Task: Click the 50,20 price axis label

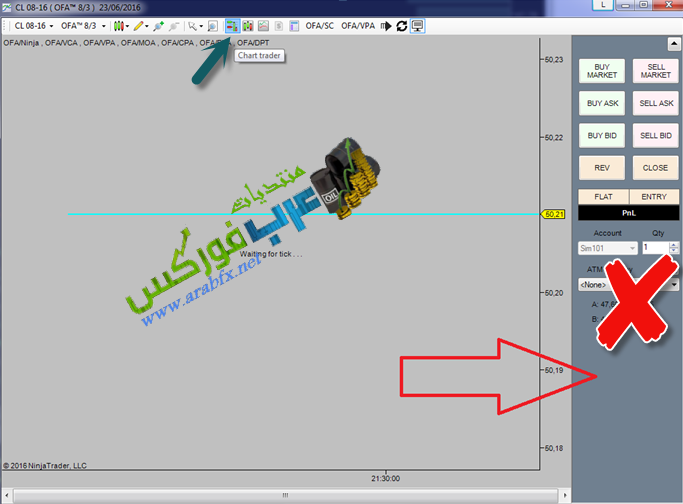Action: coord(554,293)
